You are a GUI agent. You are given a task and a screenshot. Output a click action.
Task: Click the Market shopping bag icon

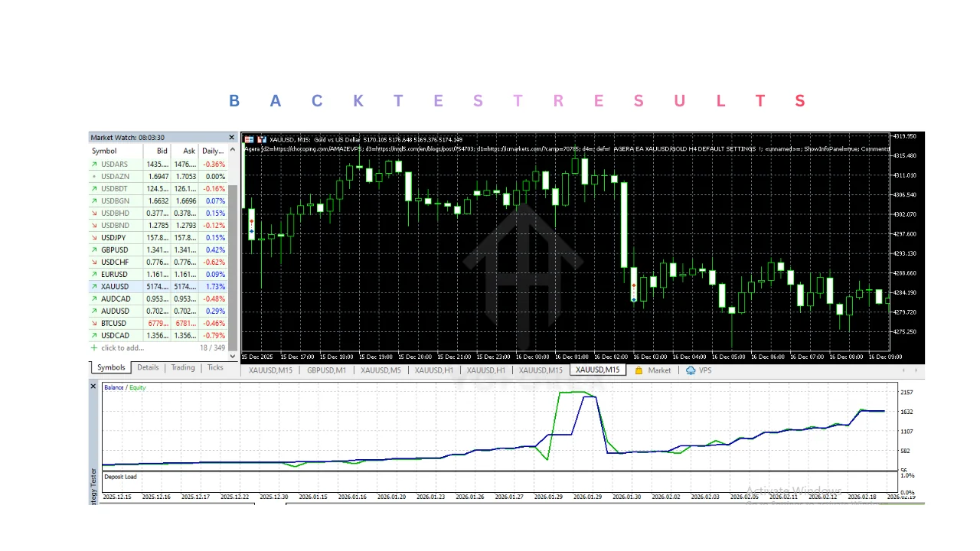click(x=639, y=370)
